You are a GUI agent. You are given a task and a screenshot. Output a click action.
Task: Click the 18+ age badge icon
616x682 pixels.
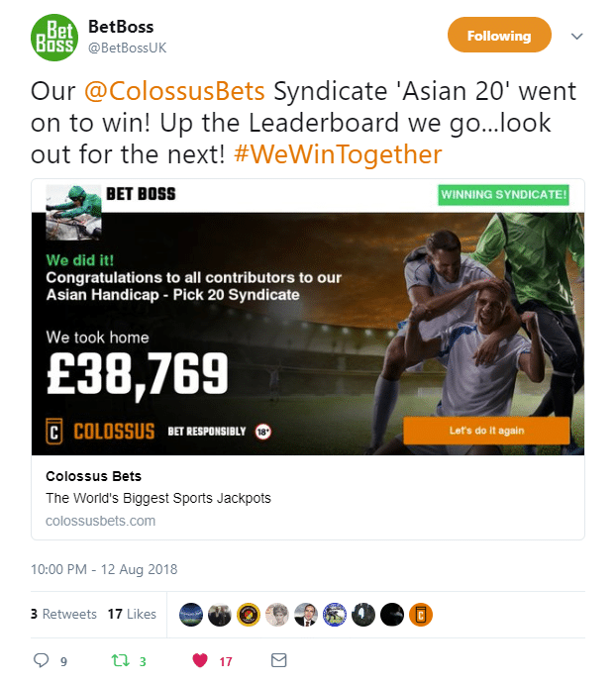(263, 432)
